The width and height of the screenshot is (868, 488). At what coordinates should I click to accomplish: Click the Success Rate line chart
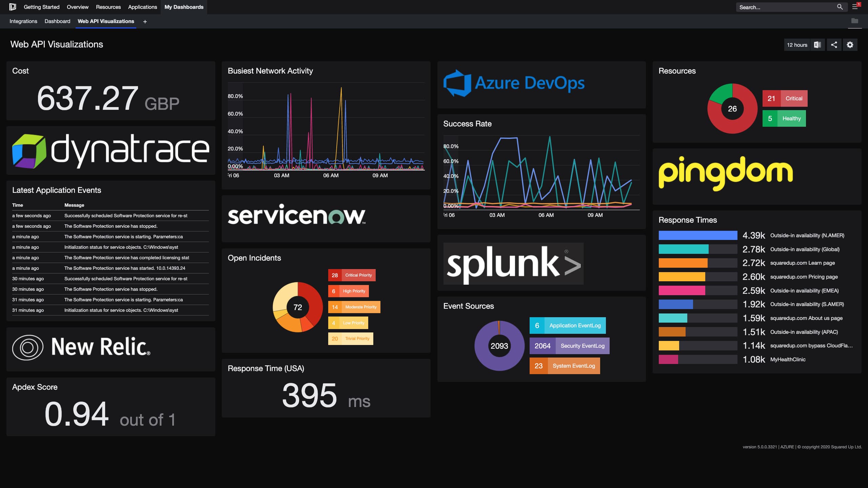point(541,177)
